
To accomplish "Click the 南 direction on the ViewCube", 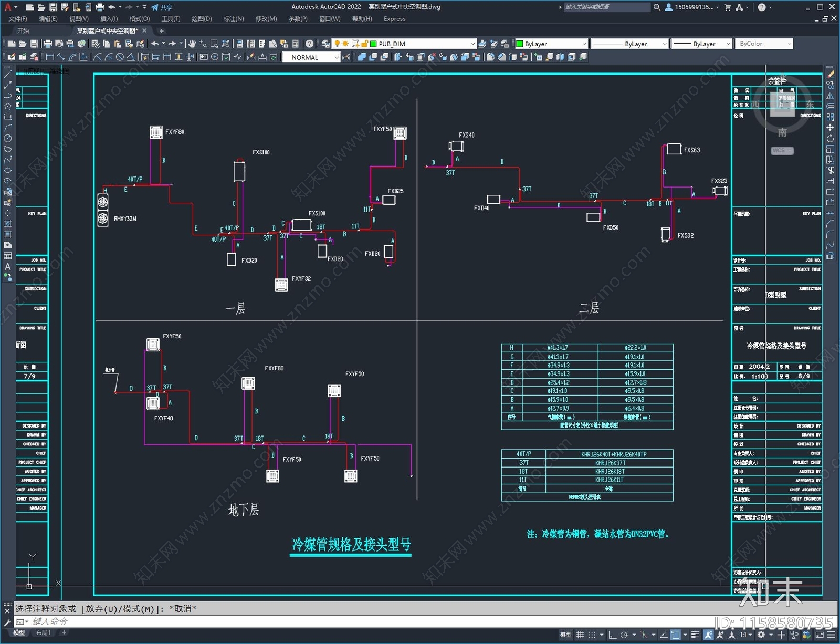I will pyautogui.click(x=782, y=132).
